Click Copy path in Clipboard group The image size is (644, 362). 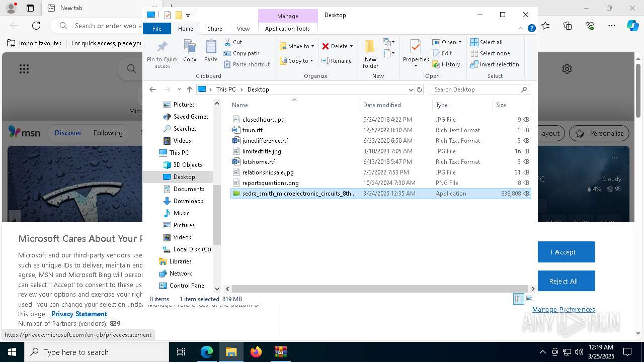pos(242,53)
